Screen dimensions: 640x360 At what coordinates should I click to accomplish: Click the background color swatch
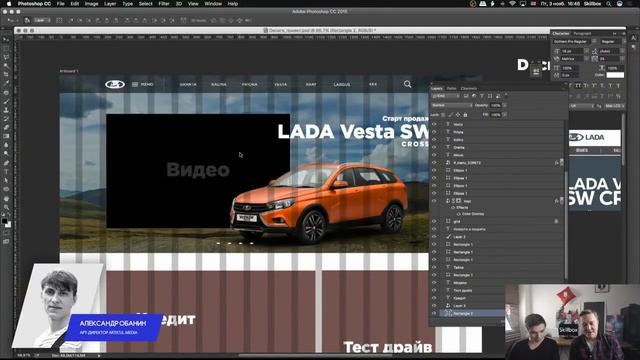pyautogui.click(x=9, y=224)
